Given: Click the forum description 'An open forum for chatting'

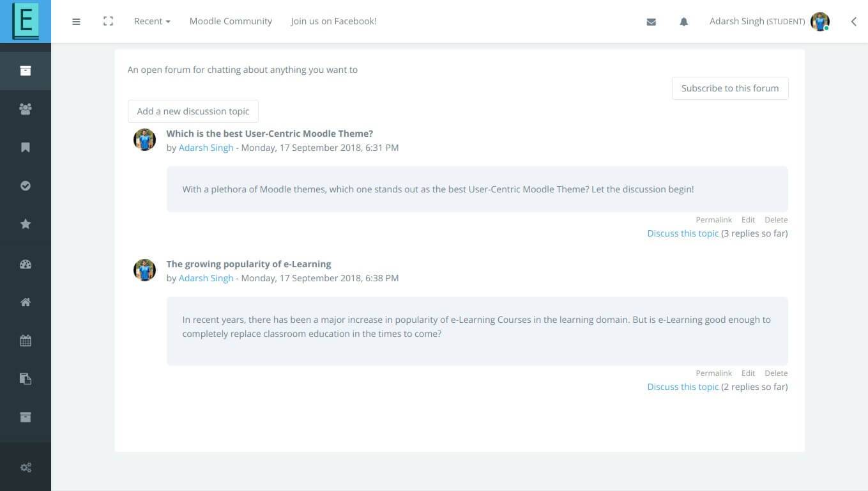Looking at the screenshot, I should (x=243, y=70).
